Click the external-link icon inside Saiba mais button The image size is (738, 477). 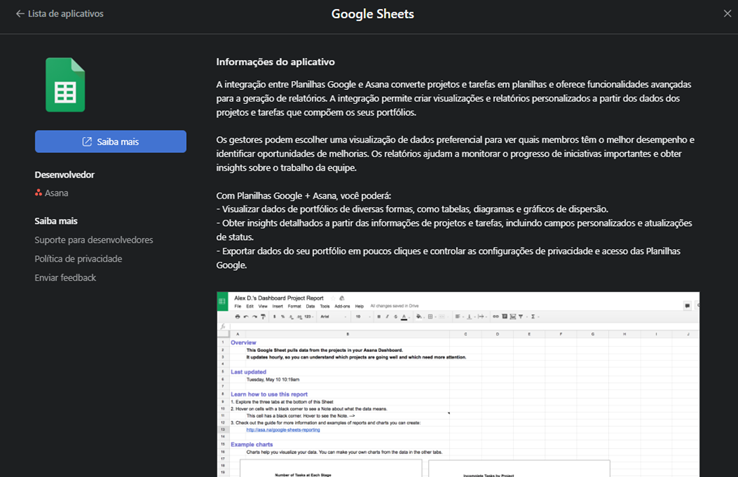[x=87, y=142]
